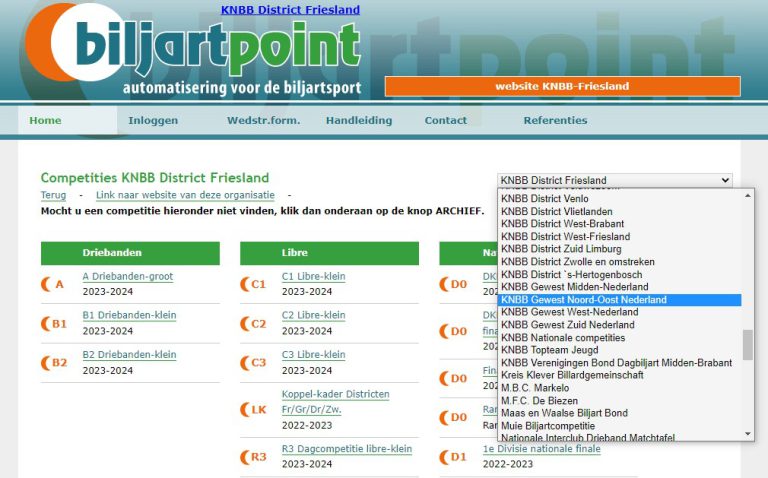Image resolution: width=768 pixels, height=478 pixels.
Task: Select M.F.C. De Biezen option
Action: pyautogui.click(x=619, y=401)
